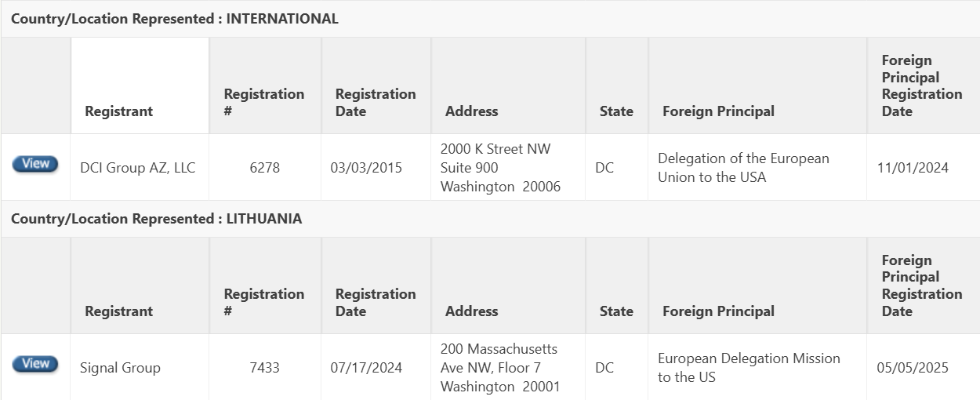Click registration number 7433
The width and height of the screenshot is (980, 400).
[x=265, y=368]
